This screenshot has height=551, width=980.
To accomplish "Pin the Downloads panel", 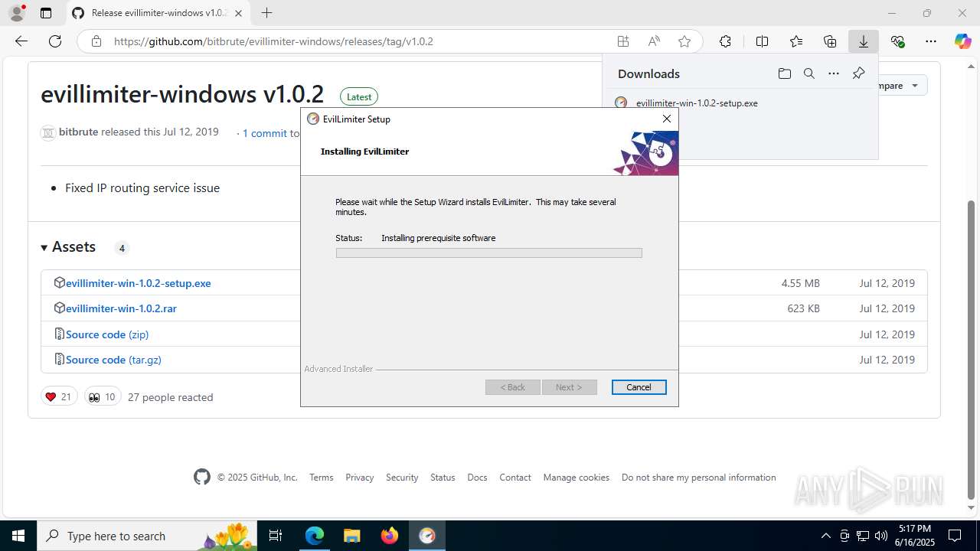I will [858, 73].
